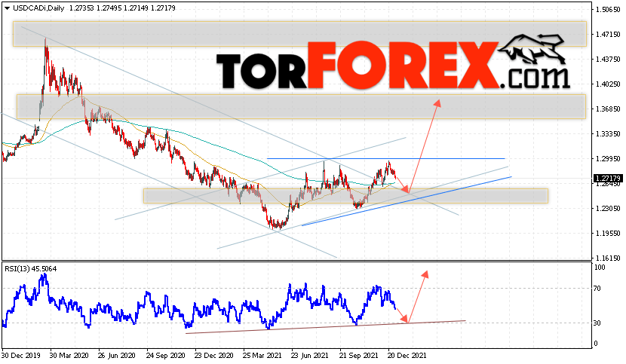Click the 24 Sep 2020 date label

point(165,355)
